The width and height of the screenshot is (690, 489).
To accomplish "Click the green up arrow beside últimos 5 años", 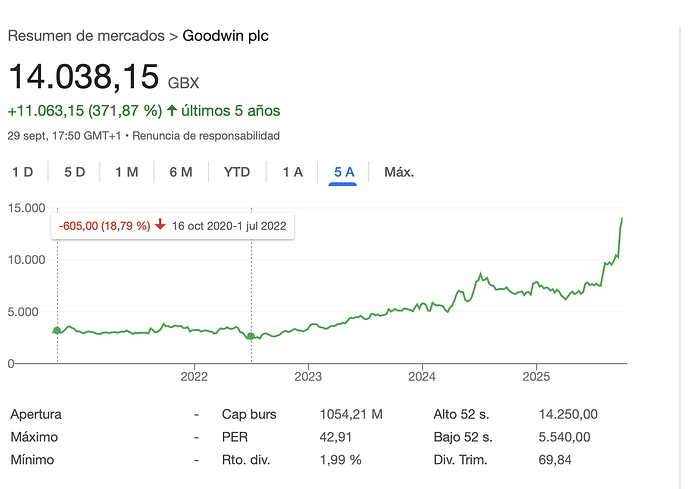I will pyautogui.click(x=172, y=111).
